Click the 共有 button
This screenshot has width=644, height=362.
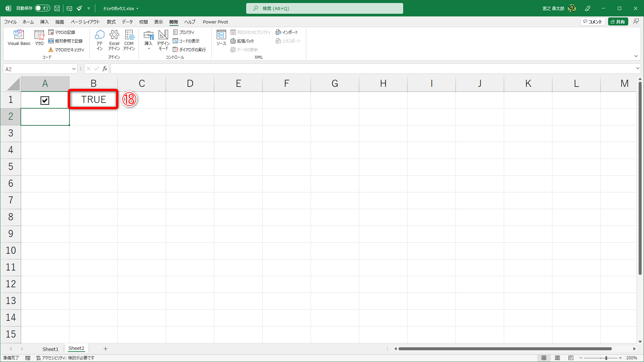pyautogui.click(x=619, y=21)
